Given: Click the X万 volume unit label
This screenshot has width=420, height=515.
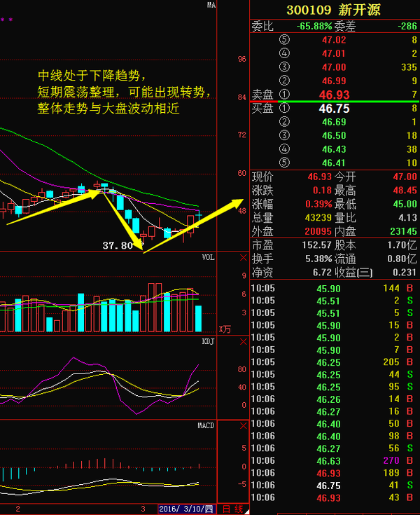Looking at the screenshot, I should click(x=225, y=329).
